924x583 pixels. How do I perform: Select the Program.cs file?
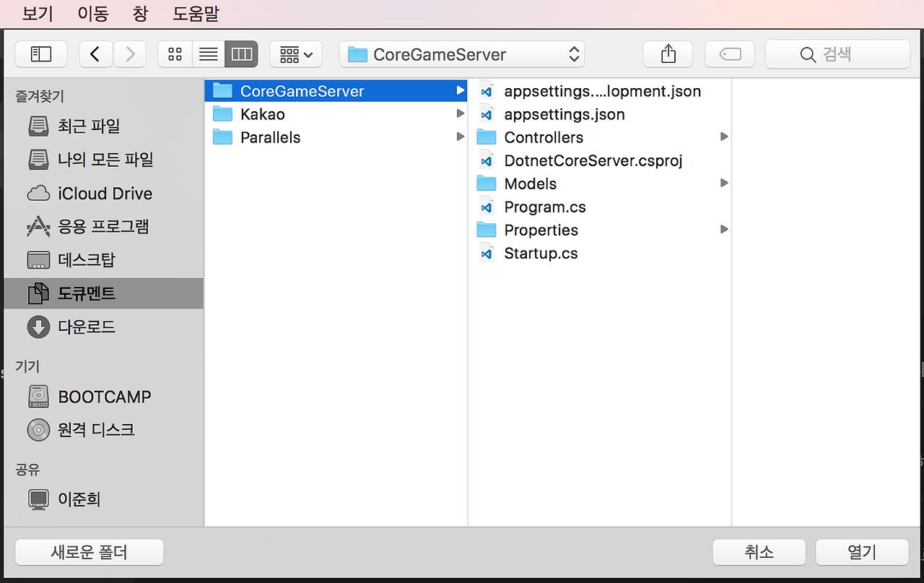[601, 207]
